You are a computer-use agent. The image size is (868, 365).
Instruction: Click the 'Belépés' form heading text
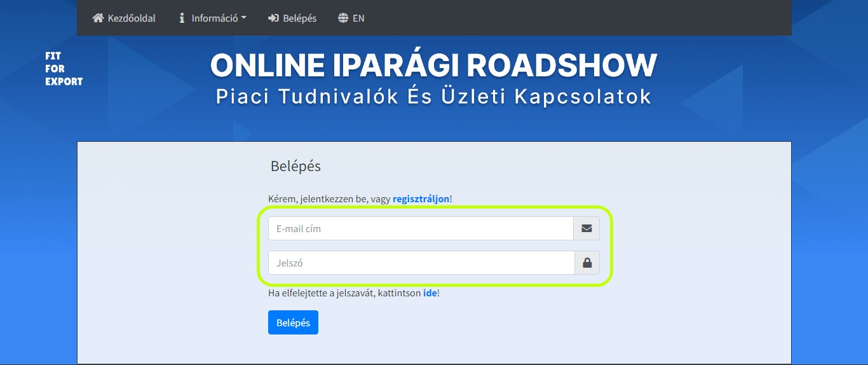point(295,167)
